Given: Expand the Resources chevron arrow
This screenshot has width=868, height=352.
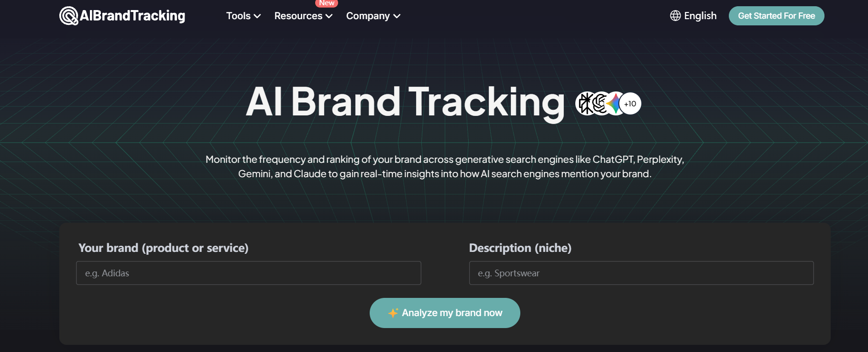Looking at the screenshot, I should 329,16.
